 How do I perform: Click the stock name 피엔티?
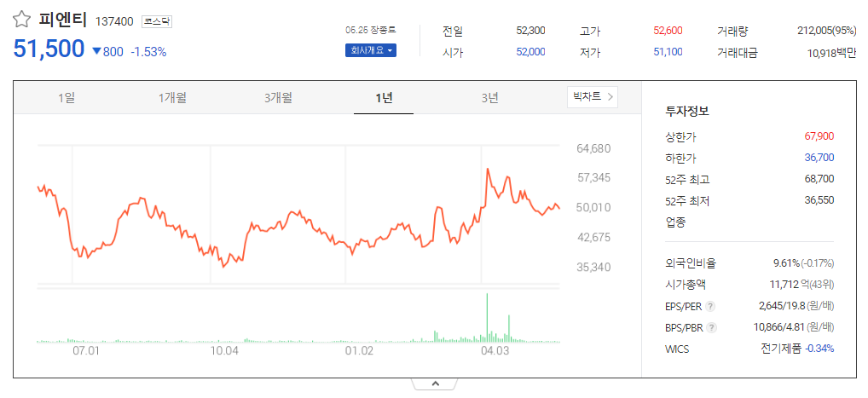(63, 20)
